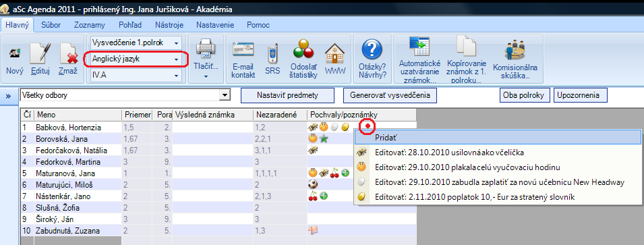
Task: Click green star icon in Borovská row
Action: tap(324, 139)
